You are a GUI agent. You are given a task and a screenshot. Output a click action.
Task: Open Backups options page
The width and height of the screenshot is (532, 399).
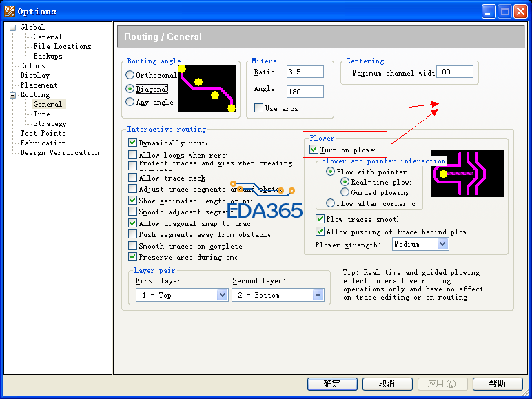pyautogui.click(x=48, y=56)
